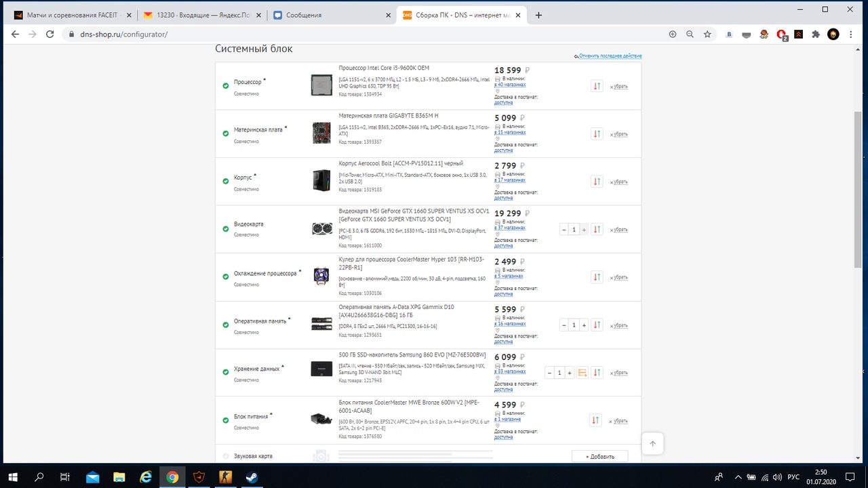Remove Охлаждение процессора via убрать
This screenshot has width=868, height=488.
coord(618,277)
